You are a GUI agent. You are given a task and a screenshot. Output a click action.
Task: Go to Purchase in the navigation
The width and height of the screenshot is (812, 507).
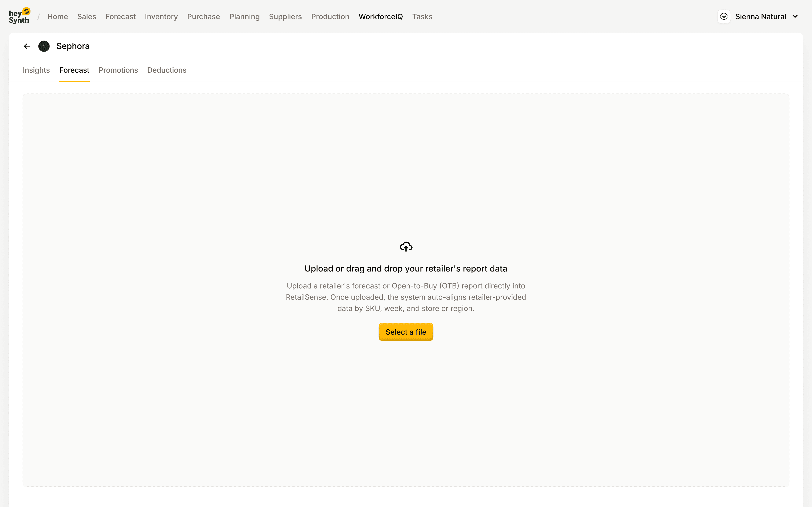pos(203,16)
